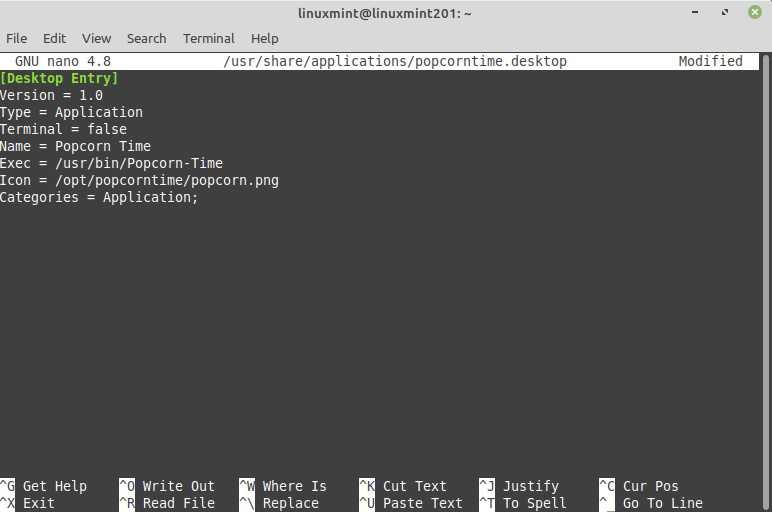Click the 'Type = Application' line

(71, 112)
